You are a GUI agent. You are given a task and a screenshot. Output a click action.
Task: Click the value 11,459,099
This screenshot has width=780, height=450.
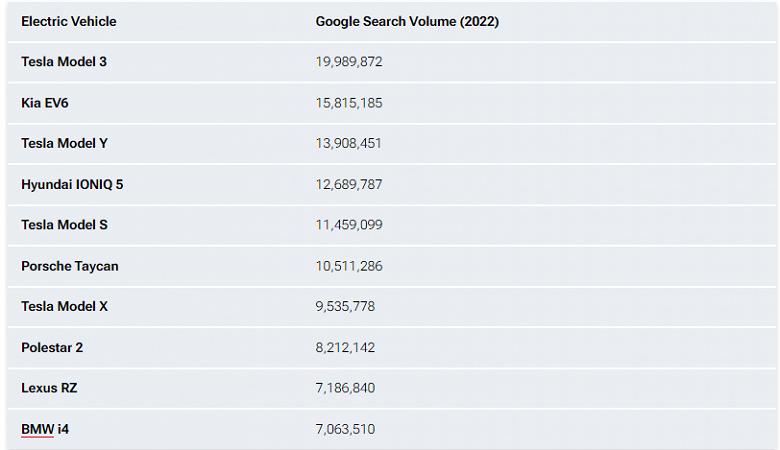click(x=349, y=225)
